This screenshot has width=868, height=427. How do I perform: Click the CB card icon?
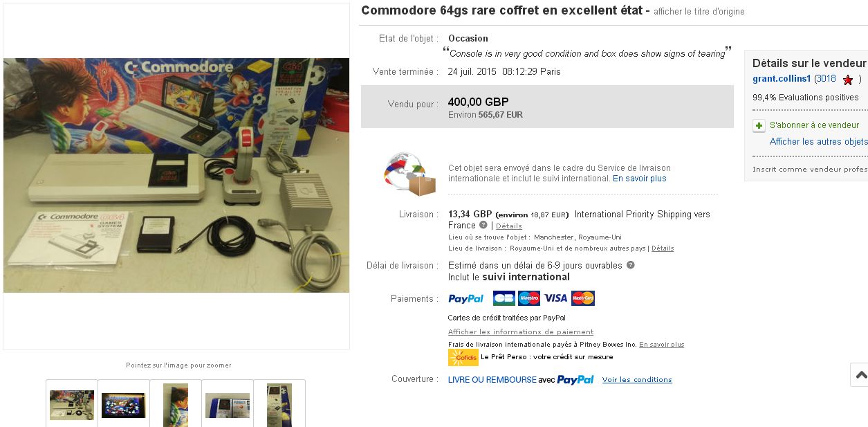[x=504, y=298]
